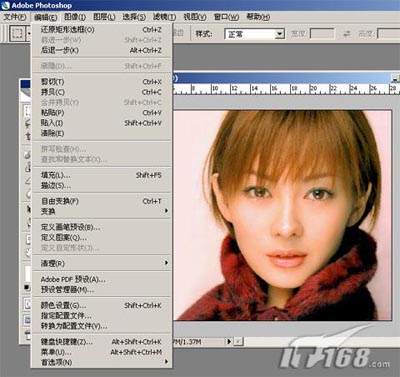Select 粘贴(P) paste command
This screenshot has width=400, height=377.
(101, 113)
